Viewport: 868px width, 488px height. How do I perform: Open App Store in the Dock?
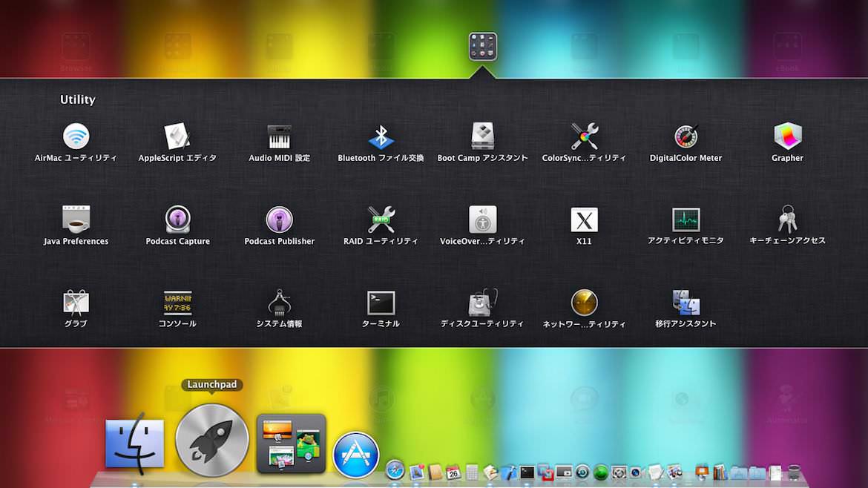[355, 455]
